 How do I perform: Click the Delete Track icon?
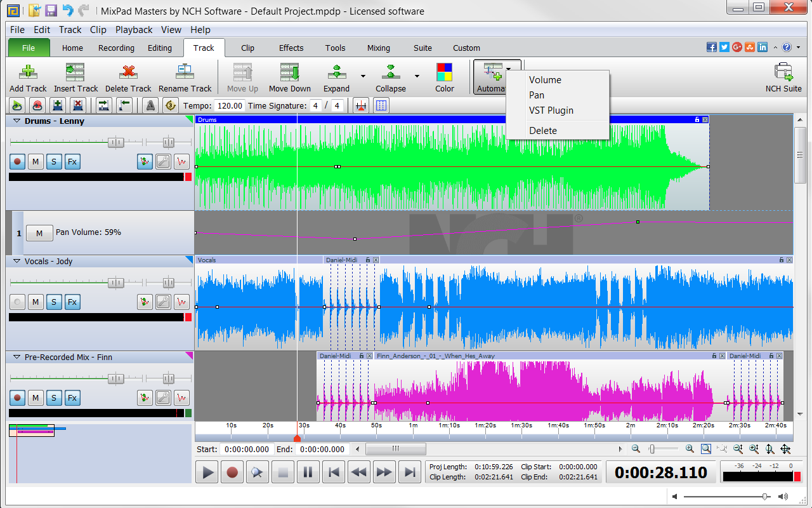point(128,76)
